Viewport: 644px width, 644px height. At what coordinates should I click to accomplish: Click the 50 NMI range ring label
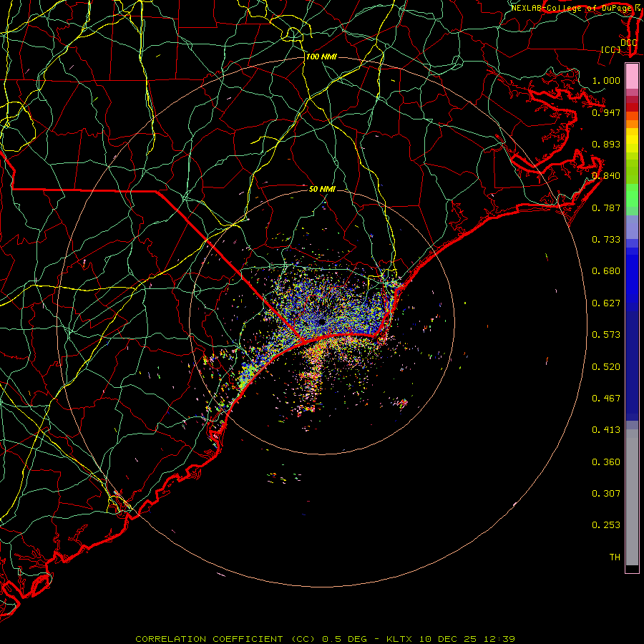(322, 189)
